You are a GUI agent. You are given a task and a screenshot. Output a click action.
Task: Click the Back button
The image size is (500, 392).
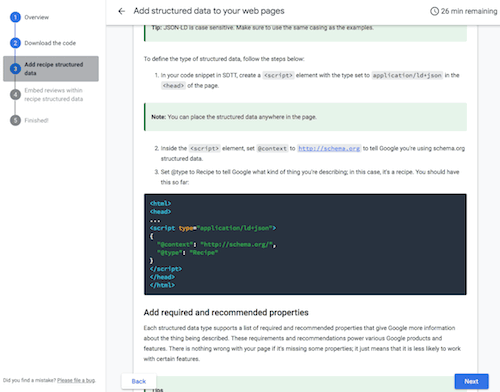coord(139,381)
